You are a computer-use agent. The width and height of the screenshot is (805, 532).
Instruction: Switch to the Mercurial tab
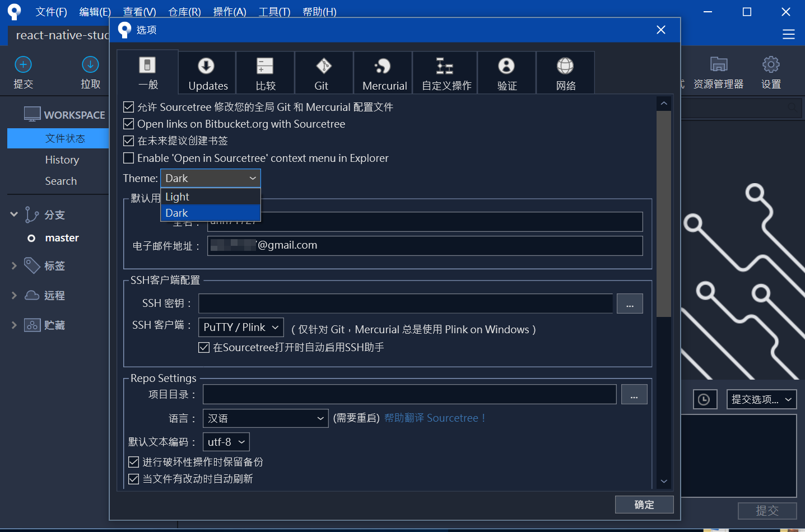(x=383, y=72)
